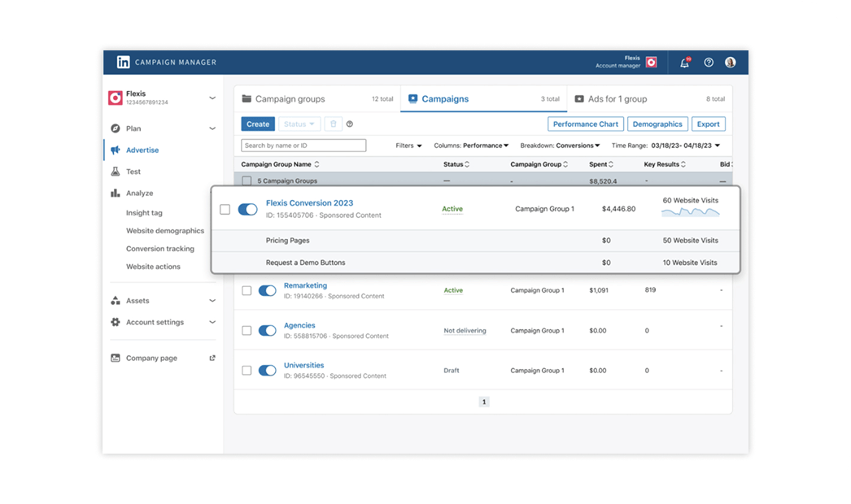Click the Search by name or ID field
851x504 pixels.
click(303, 146)
